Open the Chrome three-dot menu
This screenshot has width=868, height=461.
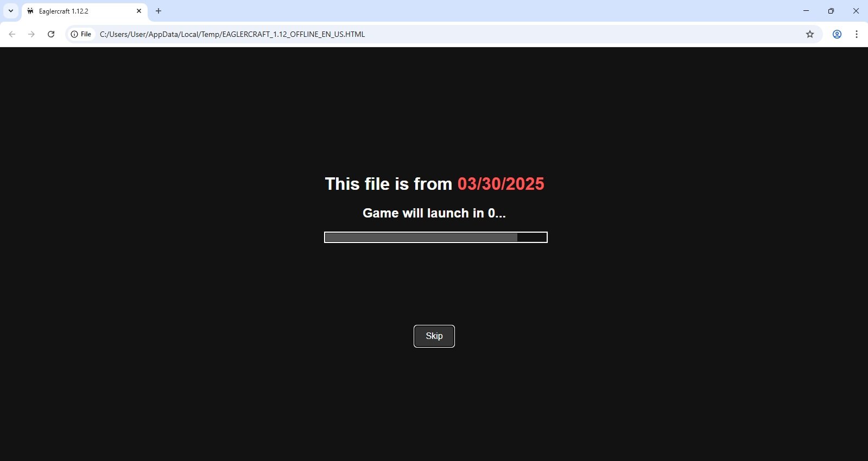tap(857, 34)
